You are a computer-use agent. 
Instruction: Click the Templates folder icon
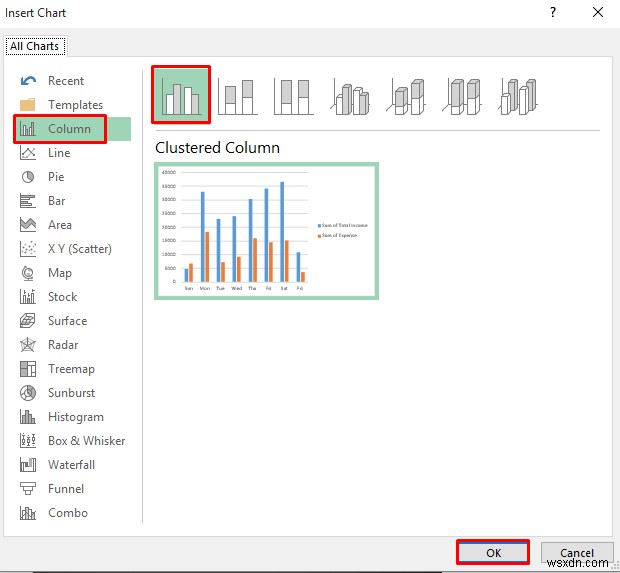click(x=28, y=105)
